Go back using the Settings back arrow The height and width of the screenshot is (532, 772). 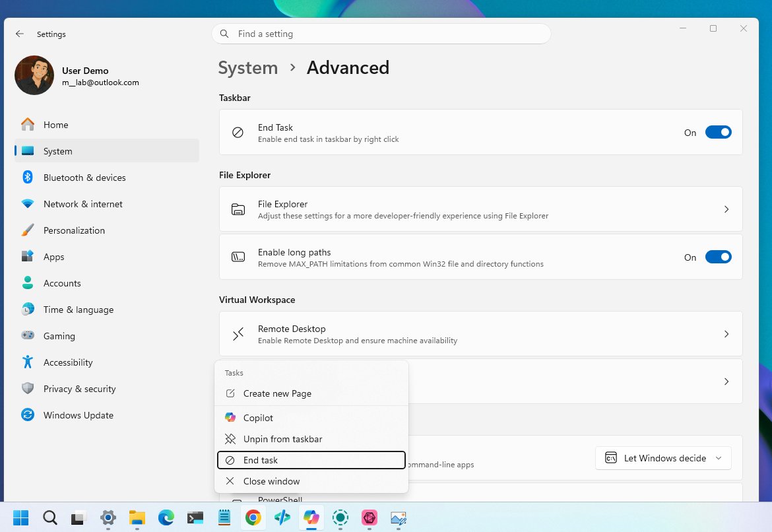(x=20, y=34)
